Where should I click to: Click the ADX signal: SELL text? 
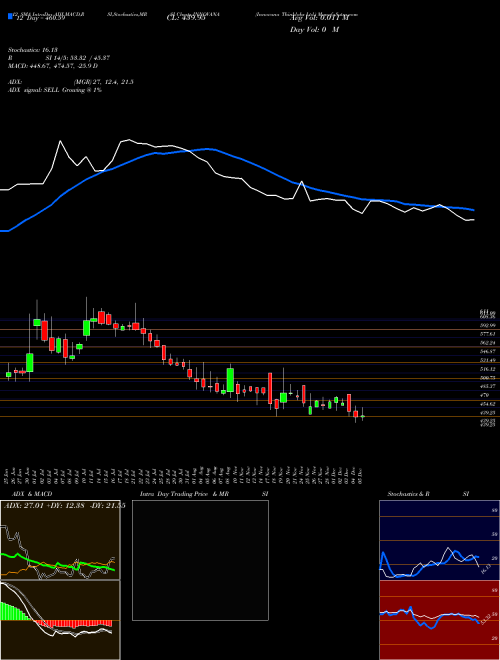(x=55, y=90)
